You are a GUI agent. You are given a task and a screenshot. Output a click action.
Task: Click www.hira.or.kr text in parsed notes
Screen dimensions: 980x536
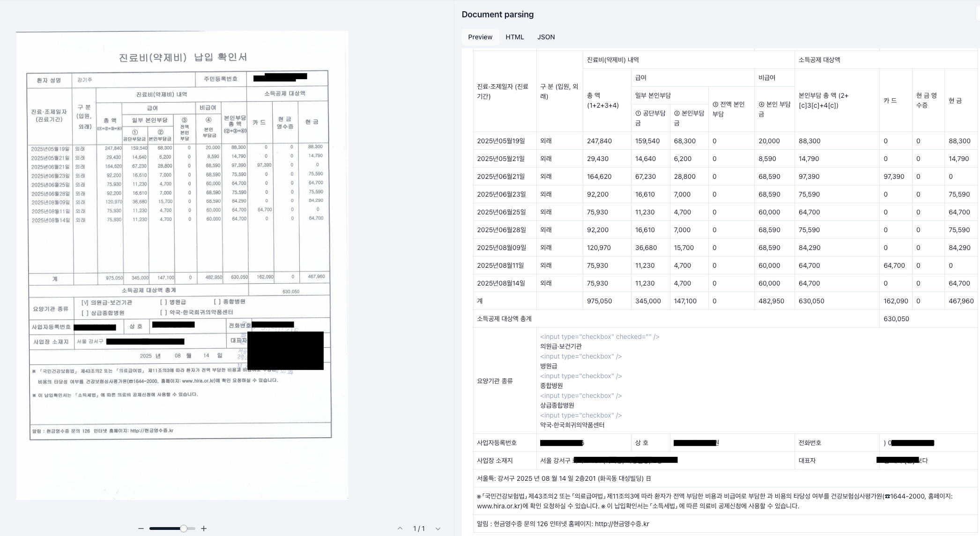[499, 506]
